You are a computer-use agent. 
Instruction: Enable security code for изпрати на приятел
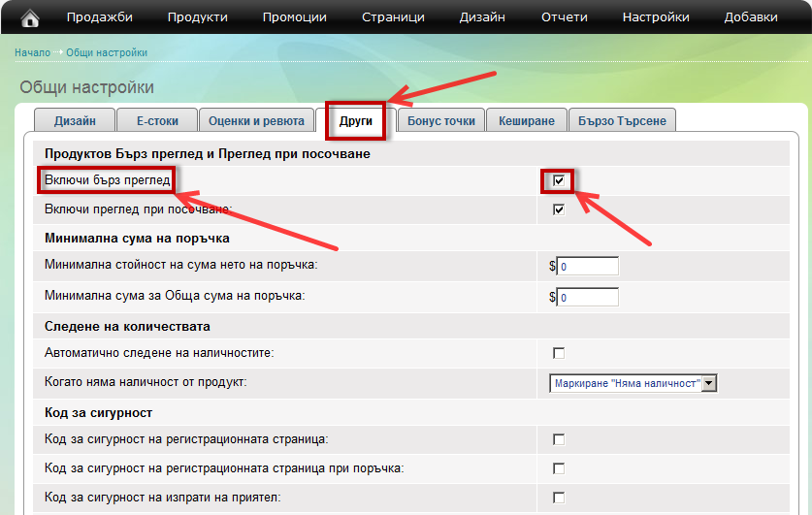point(558,498)
